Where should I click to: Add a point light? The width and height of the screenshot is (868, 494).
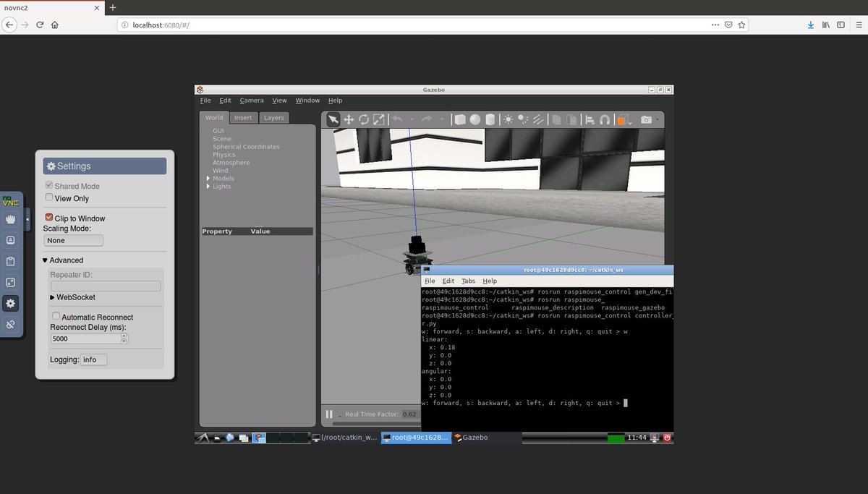point(509,120)
